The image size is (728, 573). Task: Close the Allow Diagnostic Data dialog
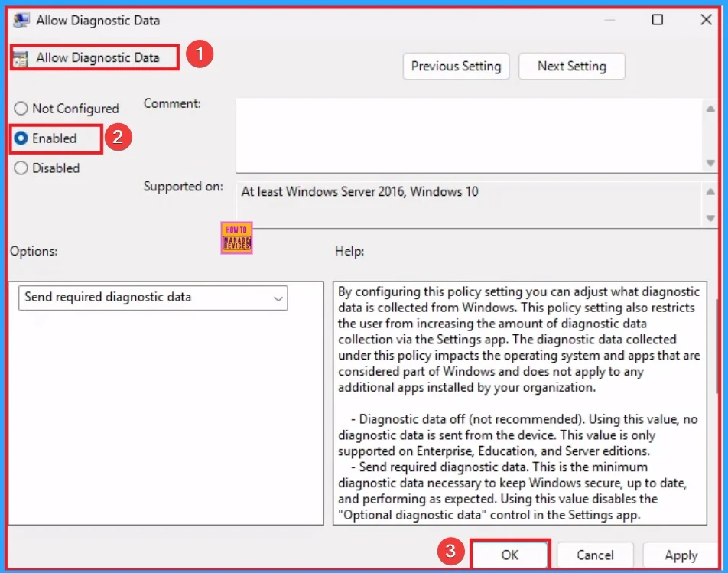click(706, 21)
